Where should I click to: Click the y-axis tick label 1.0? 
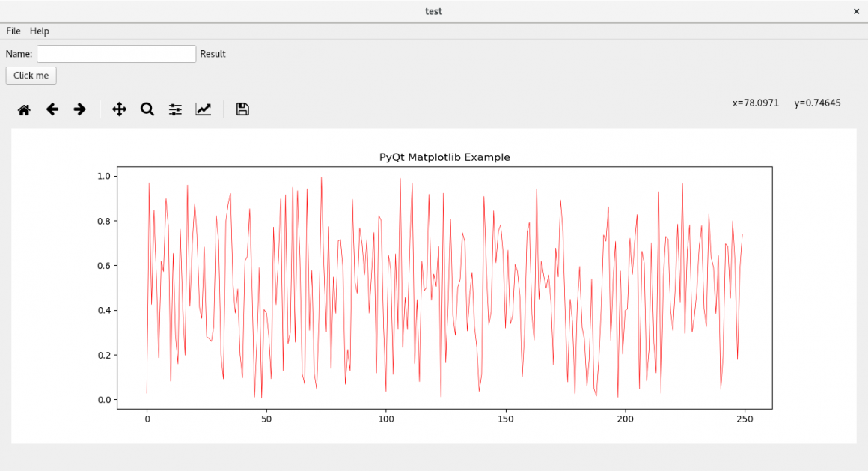[104, 176]
